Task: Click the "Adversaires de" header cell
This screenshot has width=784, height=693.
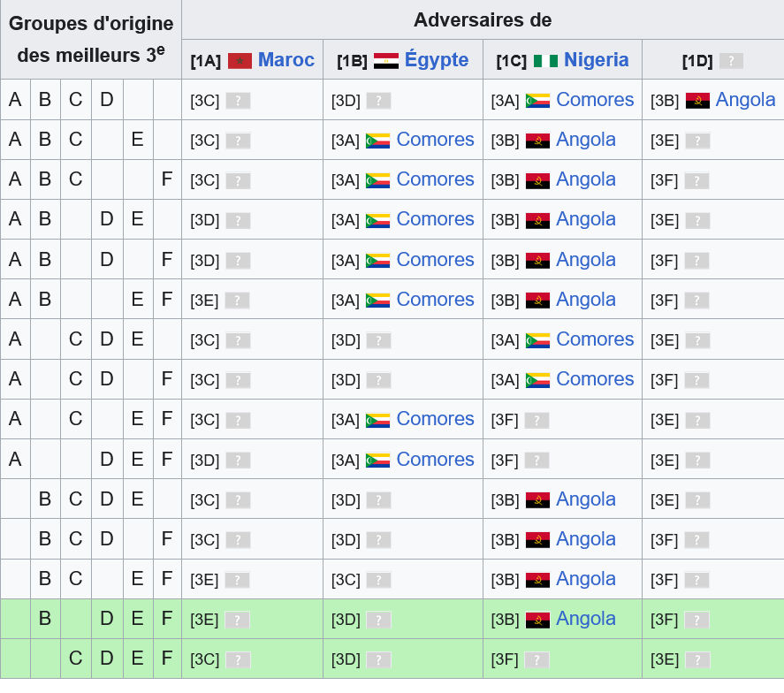Action: (483, 19)
